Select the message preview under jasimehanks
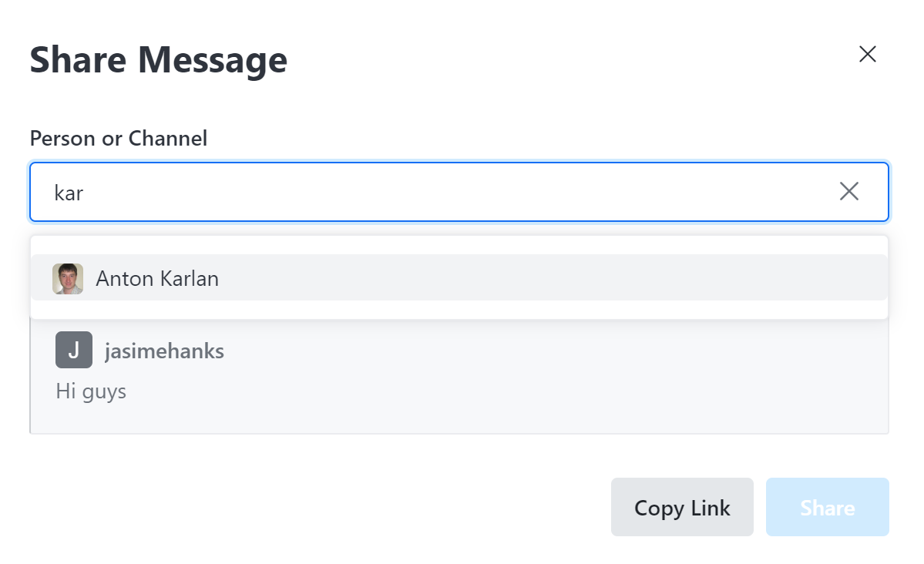 coord(91,391)
